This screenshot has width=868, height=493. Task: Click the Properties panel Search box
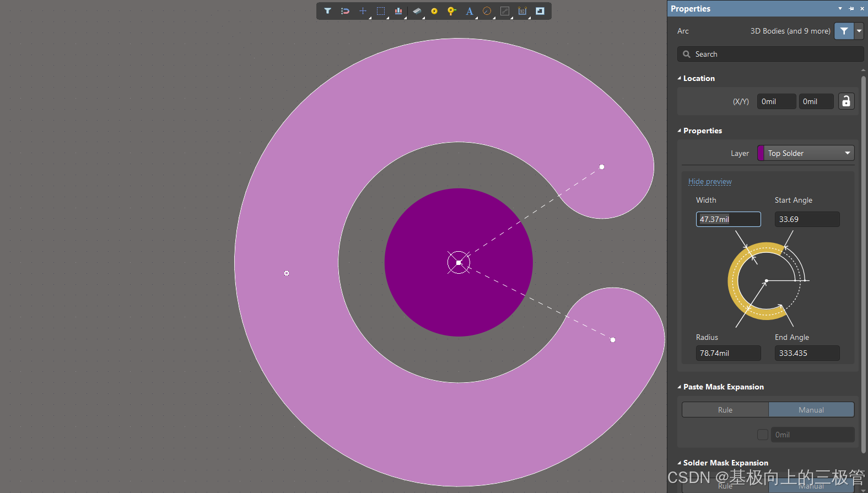[x=770, y=54]
